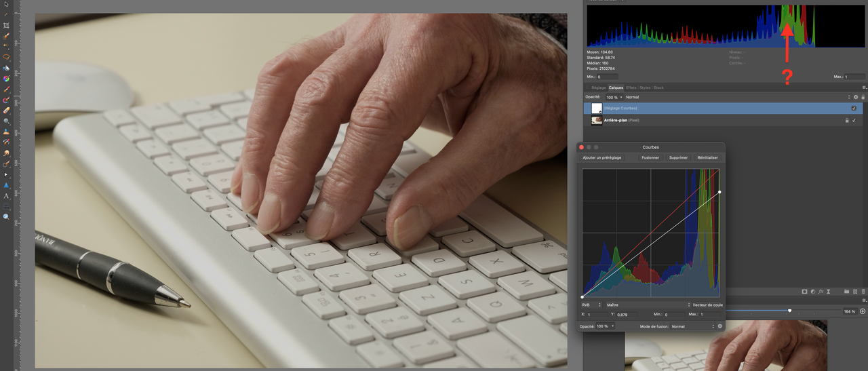Select the Node tool arrow
The image size is (868, 371).
(7, 174)
